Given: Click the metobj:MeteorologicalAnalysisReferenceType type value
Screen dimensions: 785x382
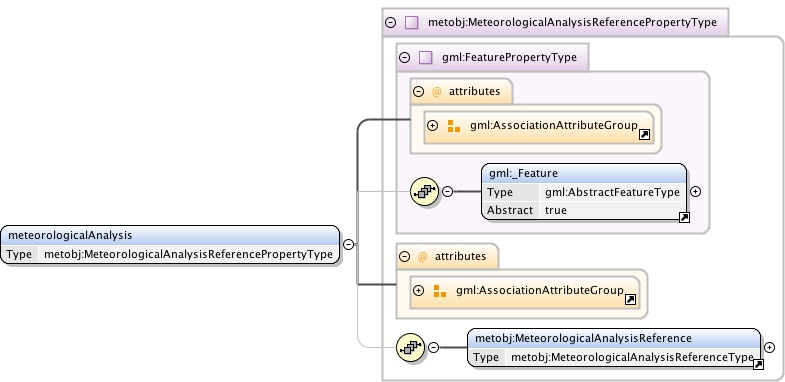Looking at the screenshot, I should tap(632, 357).
